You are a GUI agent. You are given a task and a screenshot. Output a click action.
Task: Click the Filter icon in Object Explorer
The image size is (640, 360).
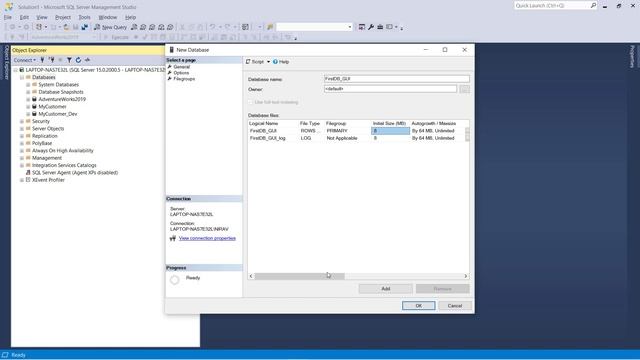point(69,60)
